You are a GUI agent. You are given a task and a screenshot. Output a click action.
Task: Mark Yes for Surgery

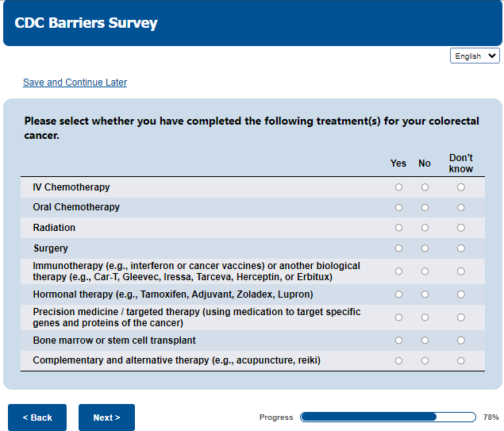(398, 248)
